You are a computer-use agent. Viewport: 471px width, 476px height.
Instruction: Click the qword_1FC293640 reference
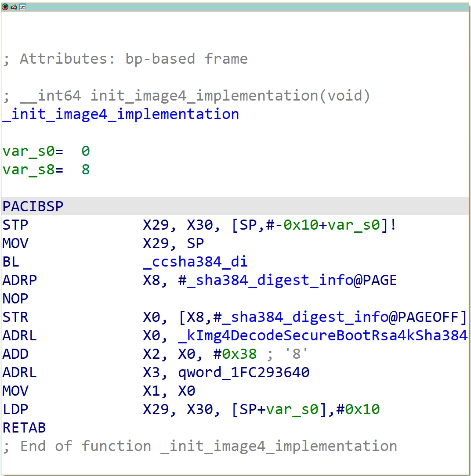243,372
